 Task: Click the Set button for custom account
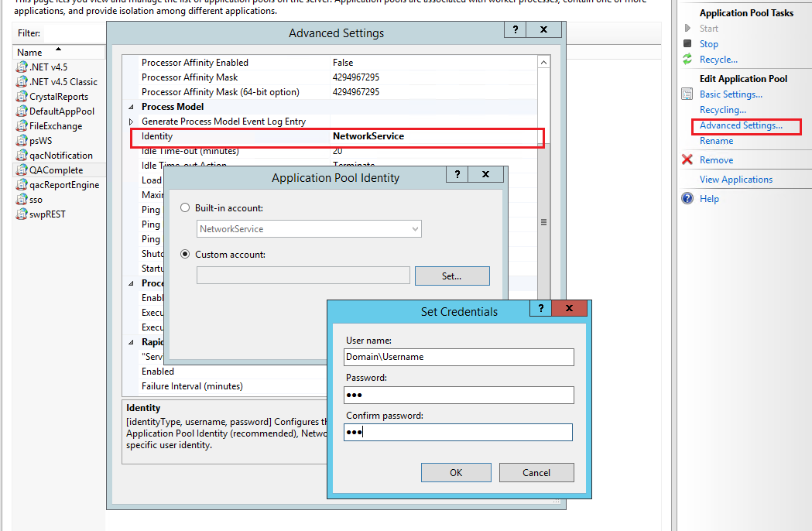click(x=452, y=276)
